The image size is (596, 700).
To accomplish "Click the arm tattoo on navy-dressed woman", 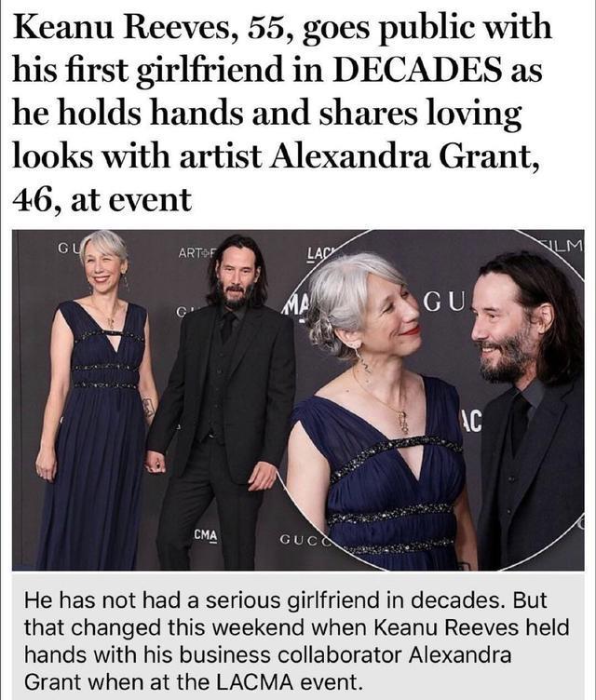I will click(x=148, y=407).
